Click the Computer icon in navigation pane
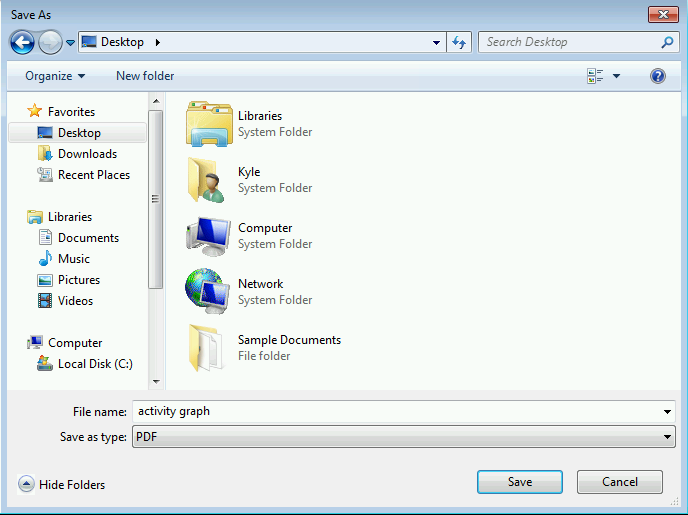This screenshot has height=515, width=688. point(35,342)
